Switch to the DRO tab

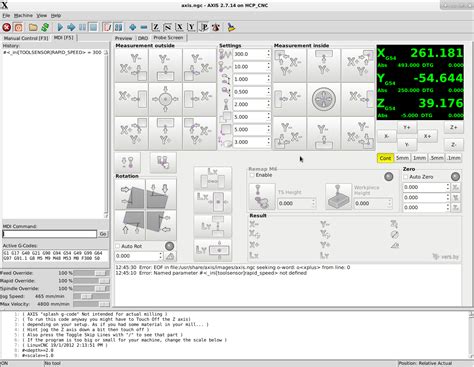pos(143,38)
